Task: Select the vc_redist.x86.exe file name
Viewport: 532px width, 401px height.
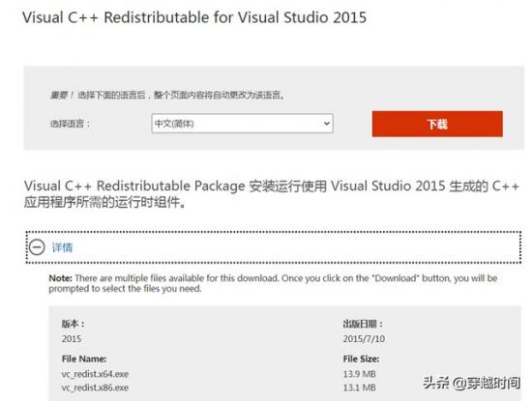Action: click(x=95, y=387)
